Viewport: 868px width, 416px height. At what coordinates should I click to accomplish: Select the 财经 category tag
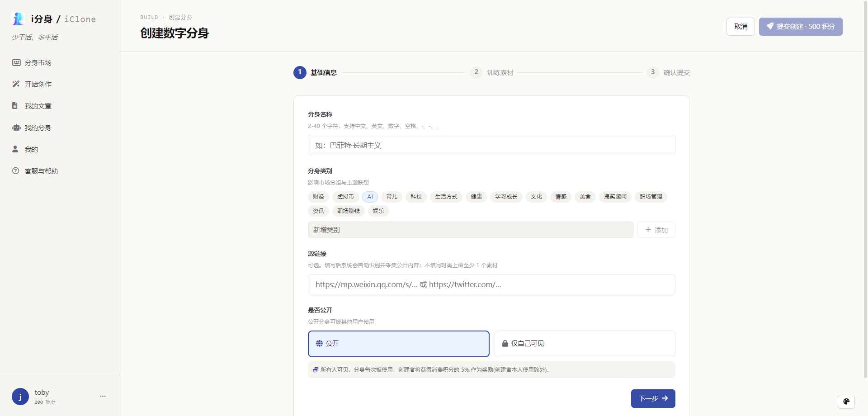(318, 197)
